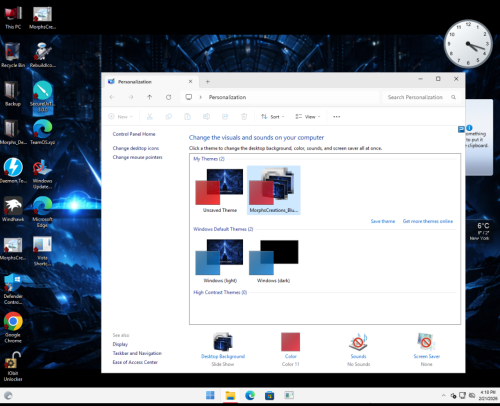Click the Share toolbar icon
500x406 pixels.
click(225, 117)
